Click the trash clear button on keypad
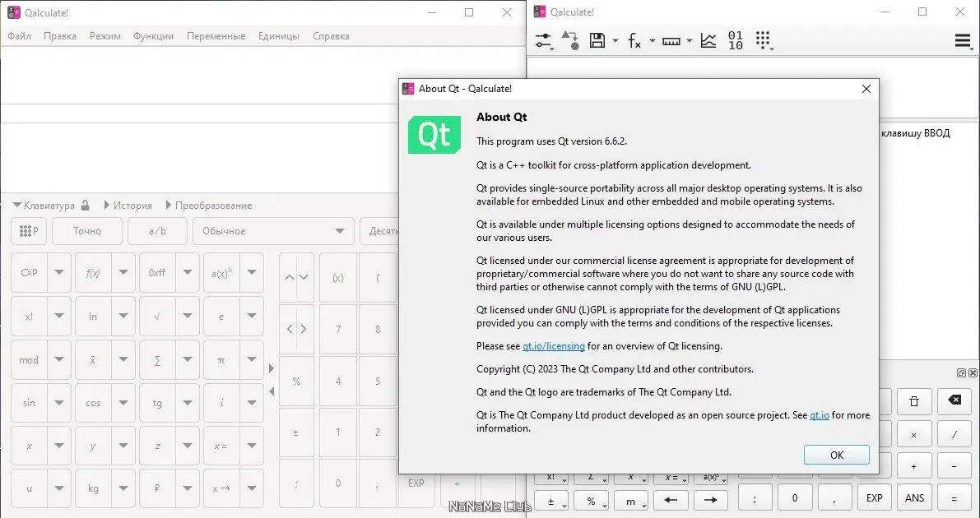This screenshot has width=980, height=518. click(913, 401)
